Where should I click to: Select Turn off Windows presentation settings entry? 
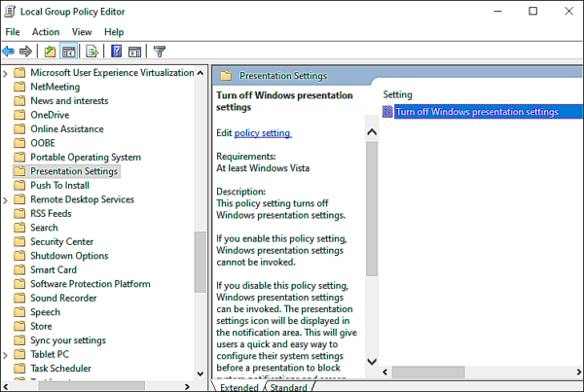476,112
